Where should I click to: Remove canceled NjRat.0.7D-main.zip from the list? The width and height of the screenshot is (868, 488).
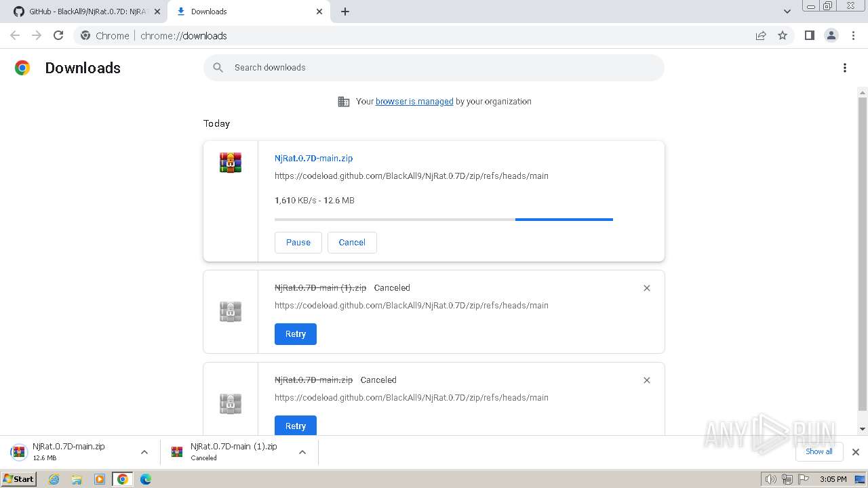pyautogui.click(x=647, y=380)
